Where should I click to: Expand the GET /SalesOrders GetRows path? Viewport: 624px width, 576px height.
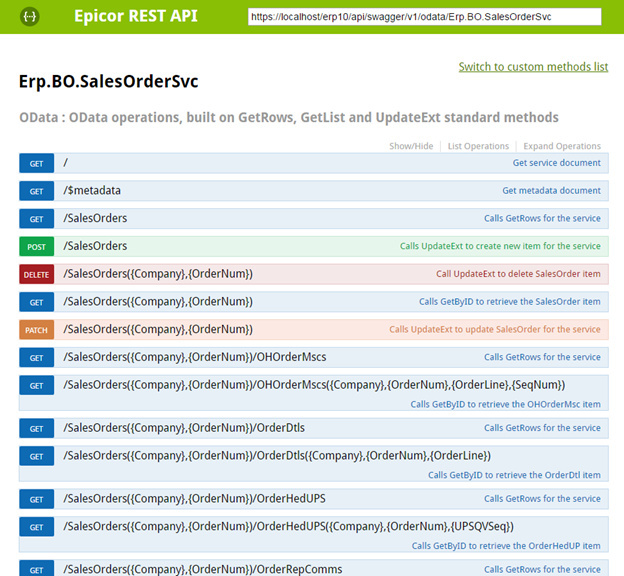pos(95,218)
